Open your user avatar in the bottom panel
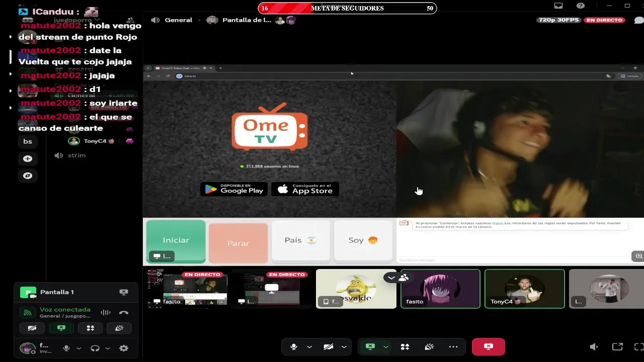The height and width of the screenshot is (362, 644). coord(27,348)
